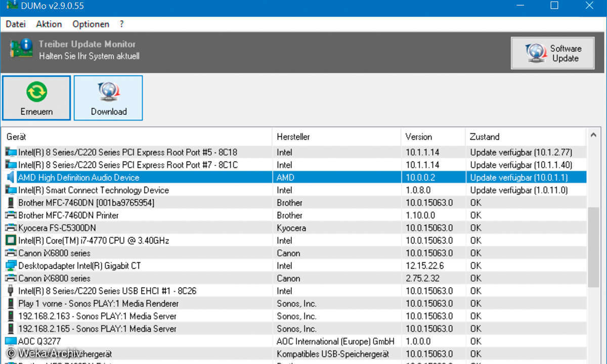This screenshot has height=364, width=607.
Task: Click speaker icon of AMD High Definition Audio
Action: pos(11,177)
